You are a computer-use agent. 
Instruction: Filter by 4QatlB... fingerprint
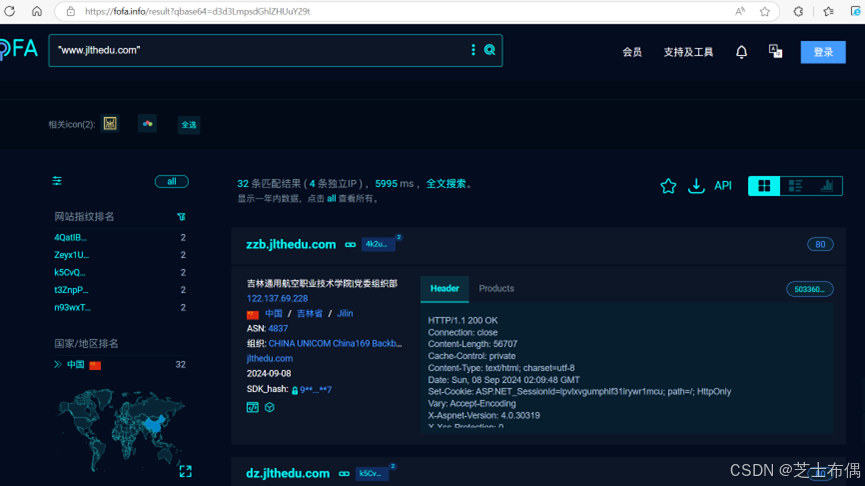(70, 238)
